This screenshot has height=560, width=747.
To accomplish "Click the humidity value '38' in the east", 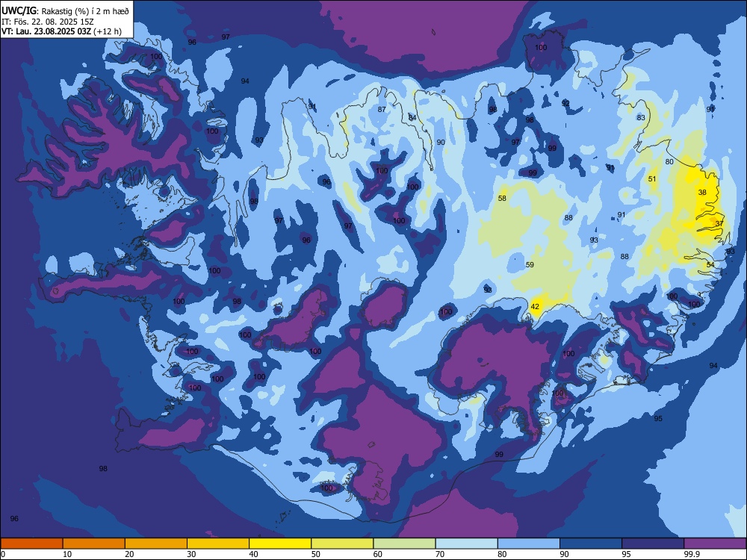I will point(702,193).
